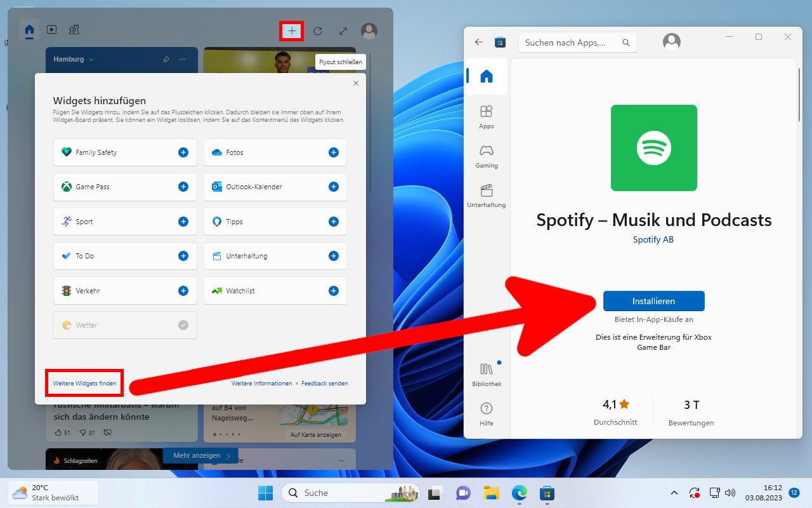Open the Windows Start menu
812x508 pixels.
(x=265, y=493)
